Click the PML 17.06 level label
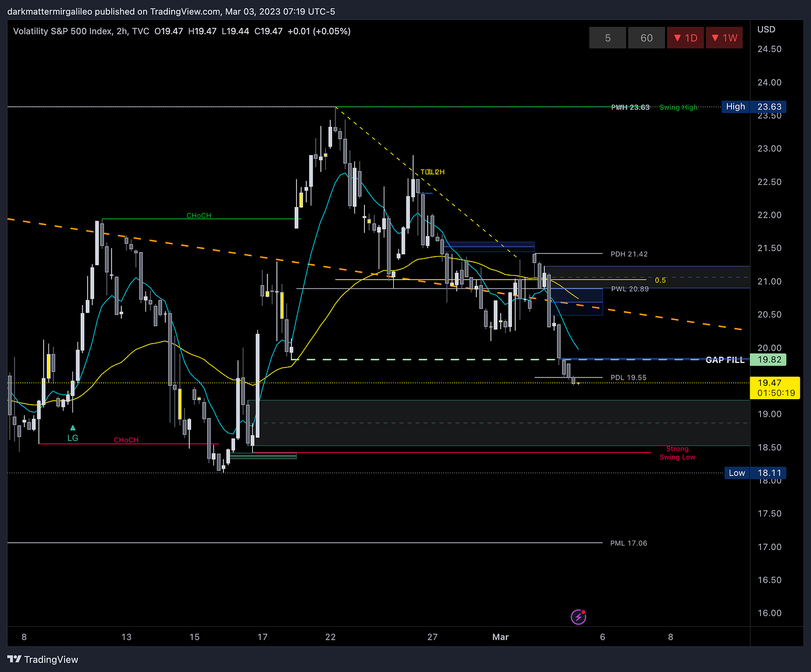 (628, 543)
